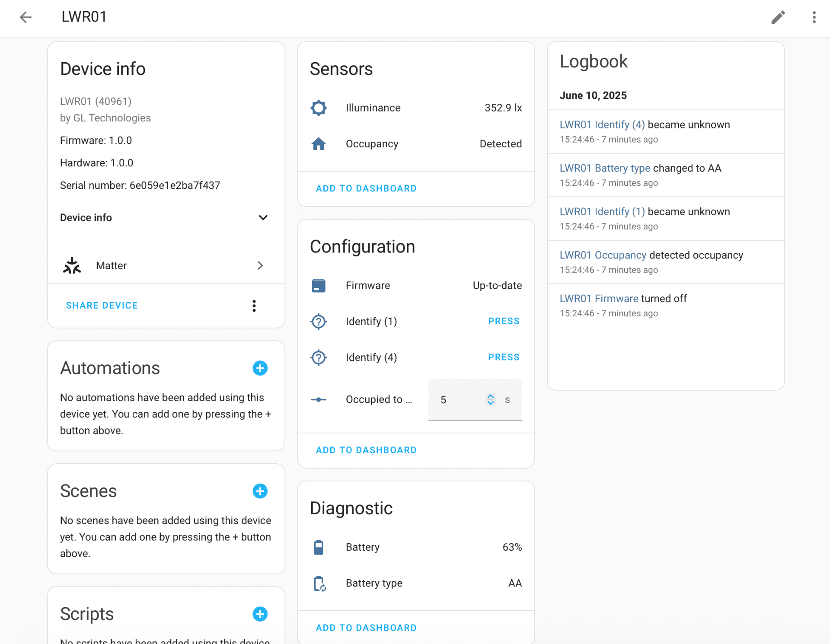Add Sensors card to dashboard

pyautogui.click(x=366, y=188)
